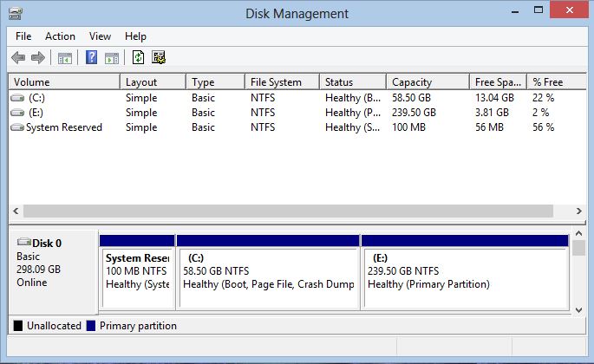Click the Disk Management title bar icon
The height and width of the screenshot is (364, 594).
click(15, 14)
